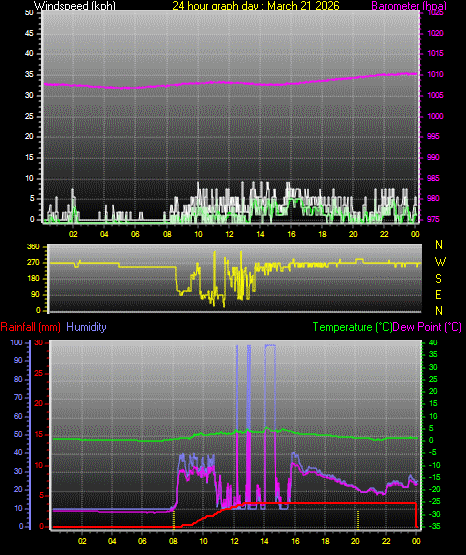
Task: Click the 90 tick on blue humidity axis
Action: tap(18, 360)
